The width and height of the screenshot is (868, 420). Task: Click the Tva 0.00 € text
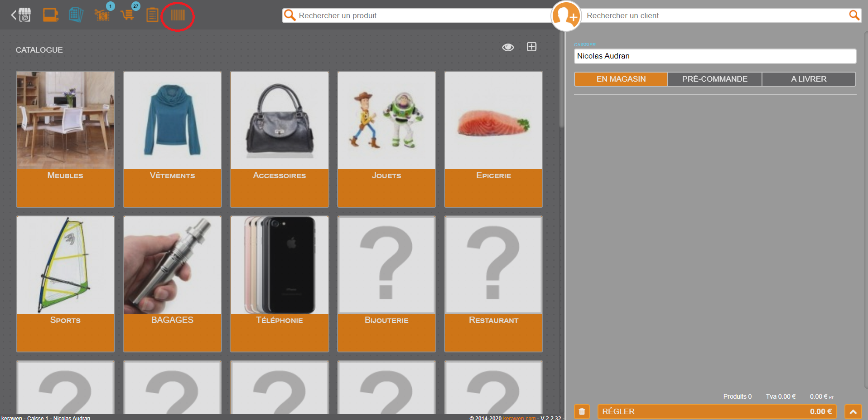pos(781,396)
